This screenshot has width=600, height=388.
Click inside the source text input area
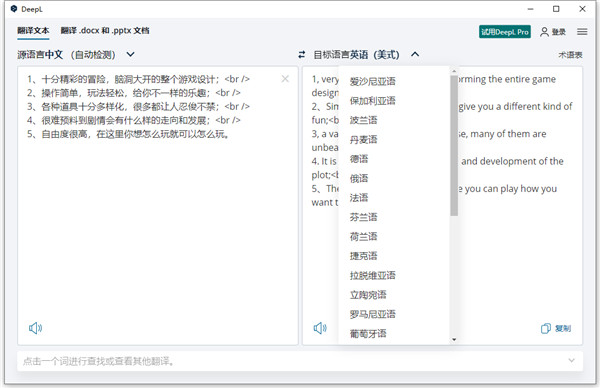click(x=158, y=206)
